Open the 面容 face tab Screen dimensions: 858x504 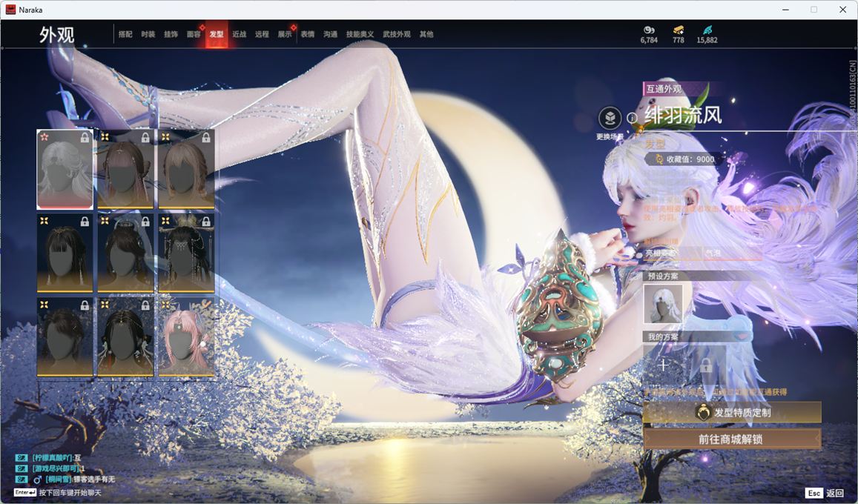(x=194, y=35)
